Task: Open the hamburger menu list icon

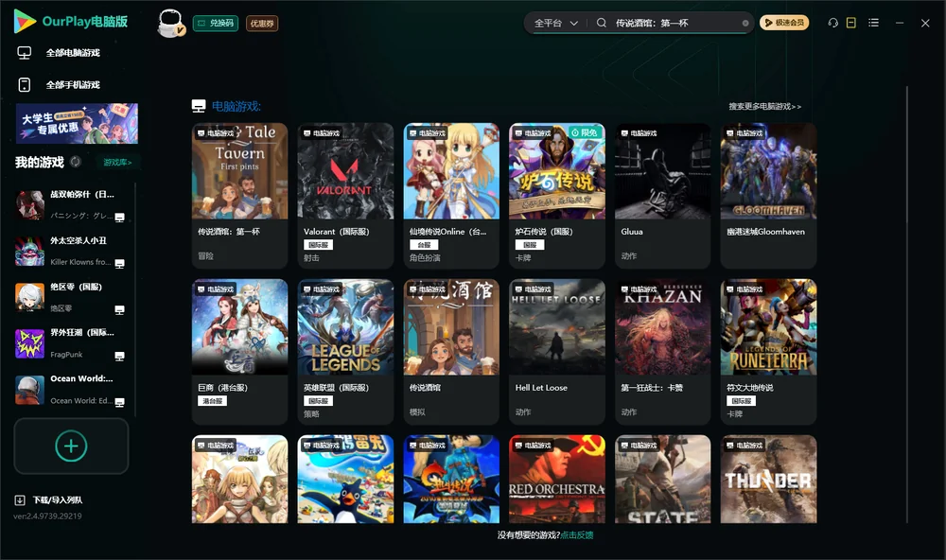Action: 873,23
